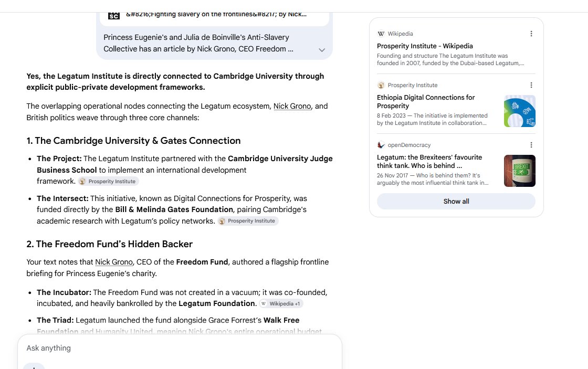Open Prosperity Institute citation chip after 'policy networks.'
Image resolution: width=588 pixels, height=369 pixels.
[248, 221]
